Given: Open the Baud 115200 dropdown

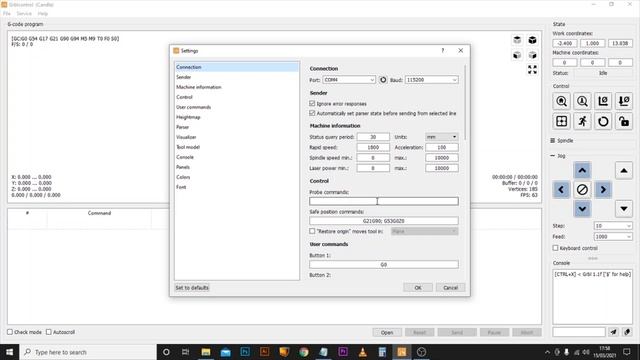Looking at the screenshot, I should [431, 80].
